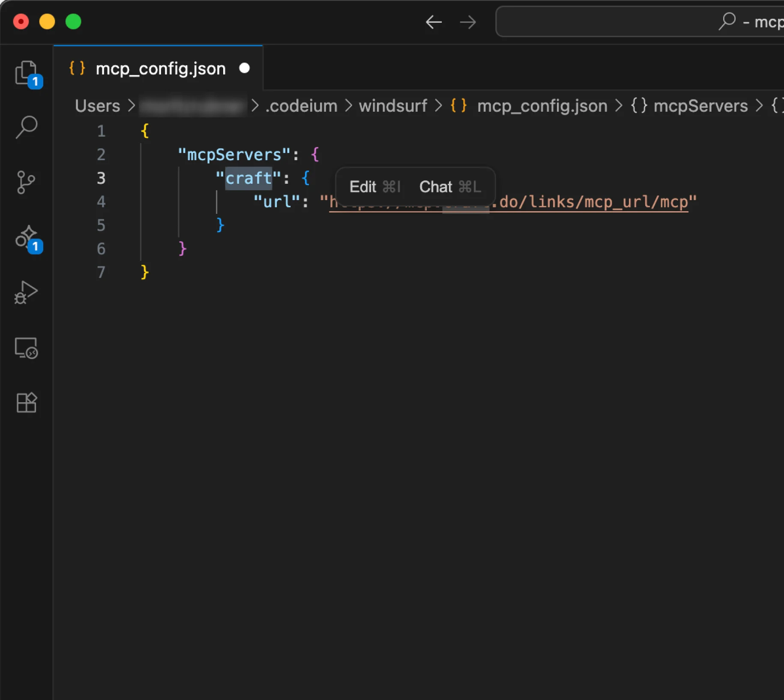Screen dimensions: 784x700
Task: Expand the .codeium breadcrumb segment
Action: coord(301,106)
